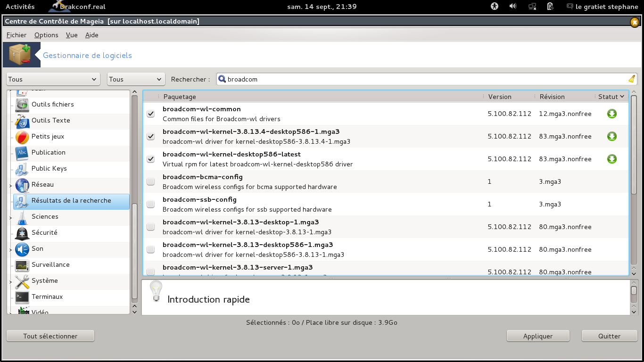Expand the Système category
The height and width of the screenshot is (362, 644).
pos(10,282)
